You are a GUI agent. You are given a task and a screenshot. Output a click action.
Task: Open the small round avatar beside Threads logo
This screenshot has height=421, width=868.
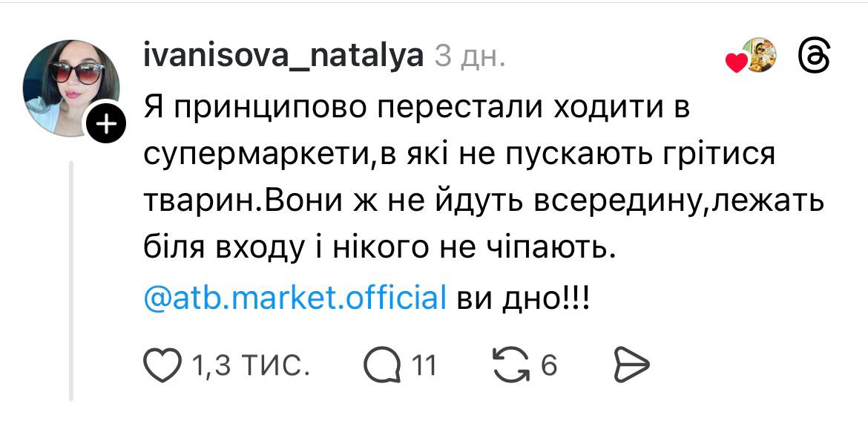click(759, 55)
